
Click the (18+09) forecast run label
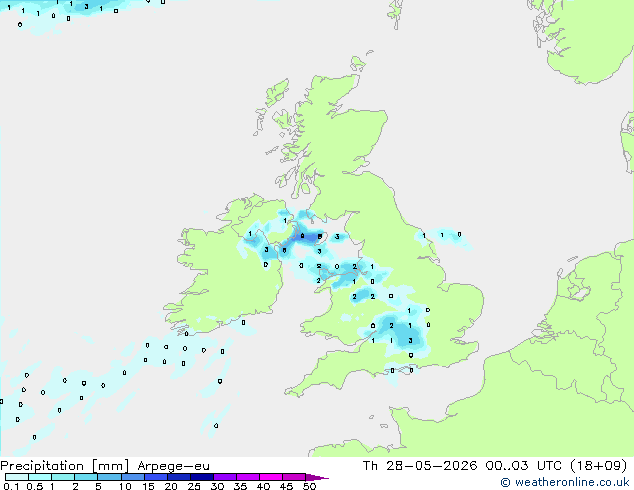tap(598, 466)
